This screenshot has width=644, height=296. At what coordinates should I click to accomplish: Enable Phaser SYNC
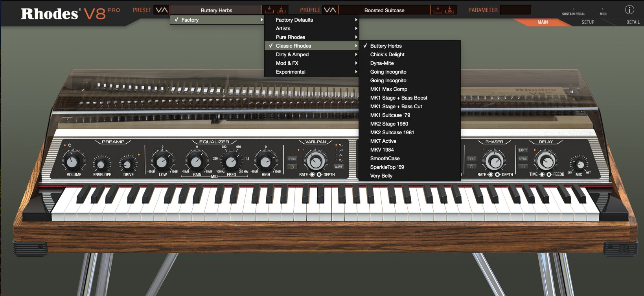[x=471, y=159]
